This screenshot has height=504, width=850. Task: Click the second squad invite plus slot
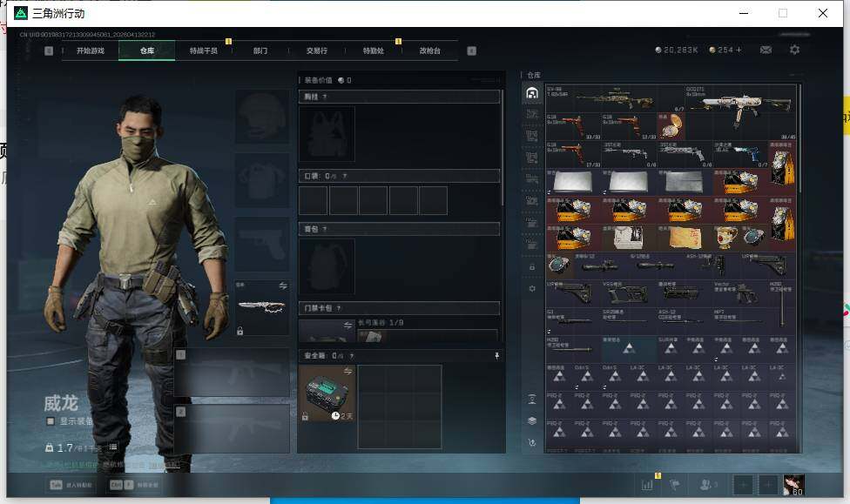(767, 485)
